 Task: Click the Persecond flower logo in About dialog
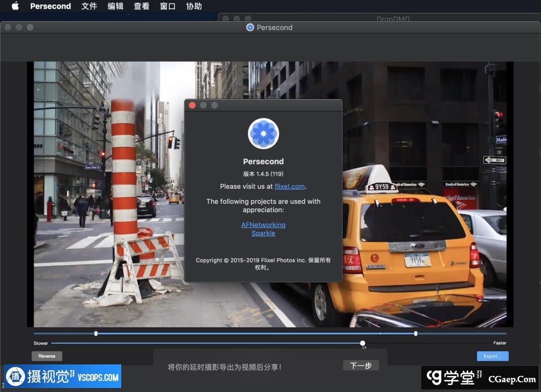coord(263,134)
